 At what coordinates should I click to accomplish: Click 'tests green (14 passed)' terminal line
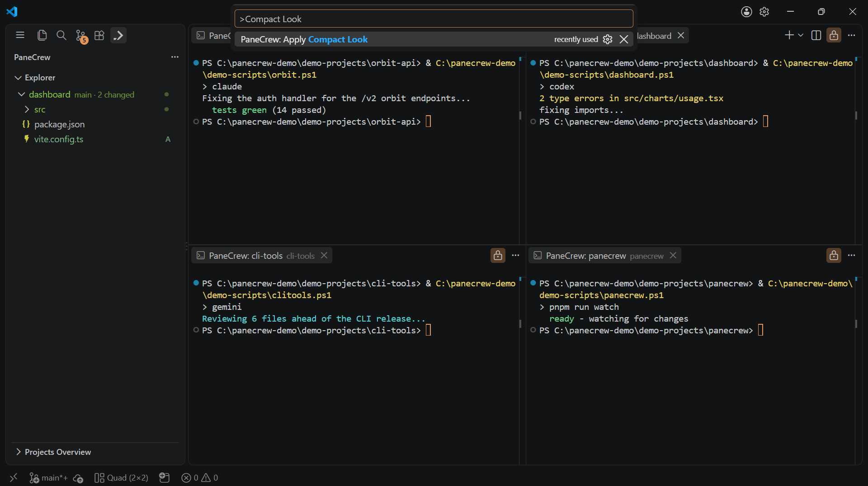[269, 110]
